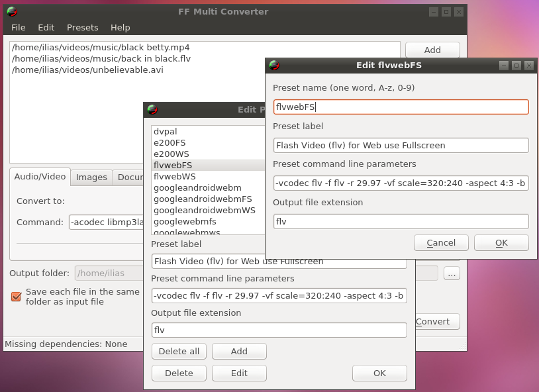Click command line parameters field in presets dialog
This screenshot has width=539, height=392.
click(279, 296)
